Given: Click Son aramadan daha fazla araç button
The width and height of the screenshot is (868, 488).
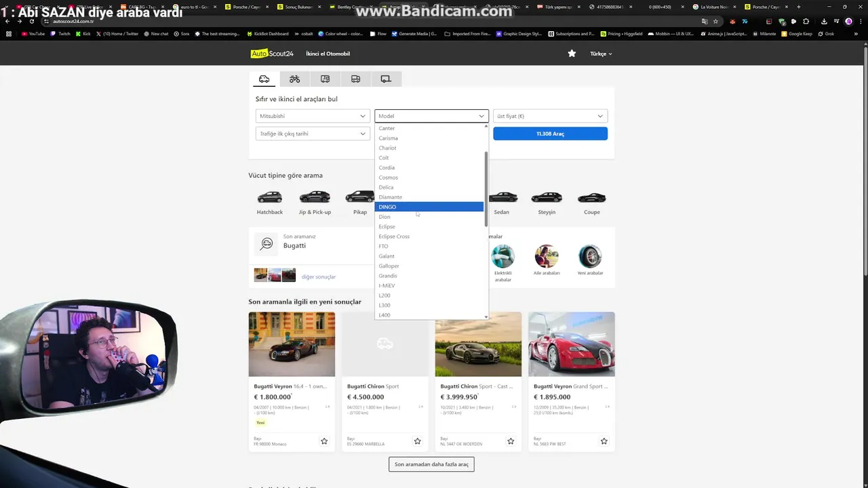Looking at the screenshot, I should click(431, 464).
